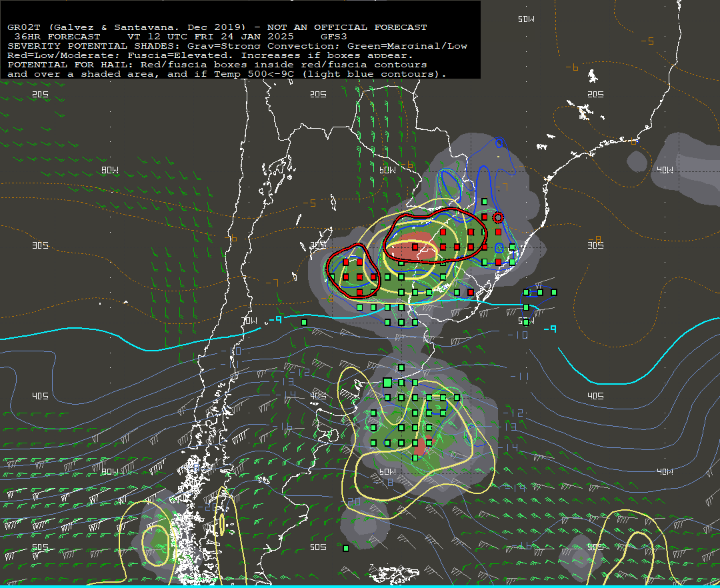Click the 50W longitude label at map top

(x=526, y=19)
